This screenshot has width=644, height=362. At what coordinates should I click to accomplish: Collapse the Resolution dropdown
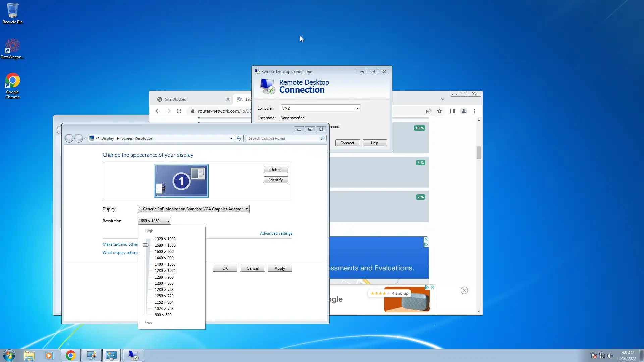[168, 221]
